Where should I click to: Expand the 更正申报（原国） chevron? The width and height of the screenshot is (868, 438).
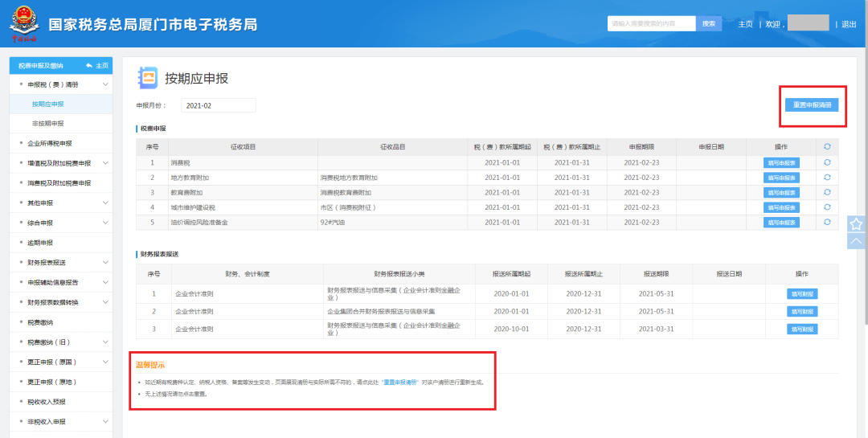tap(105, 362)
